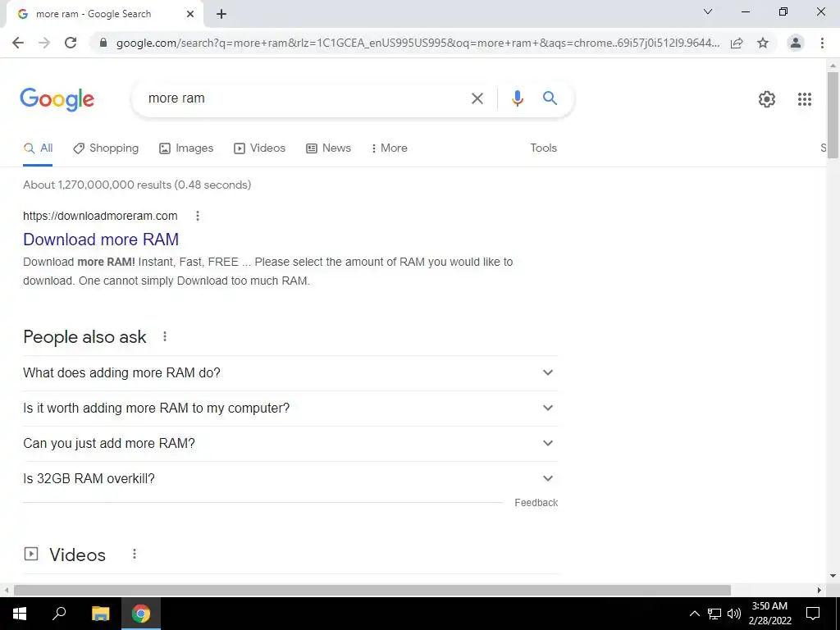840x630 pixels.
Task: Click the horizontal scrollbar at the bottom
Action: (372, 591)
